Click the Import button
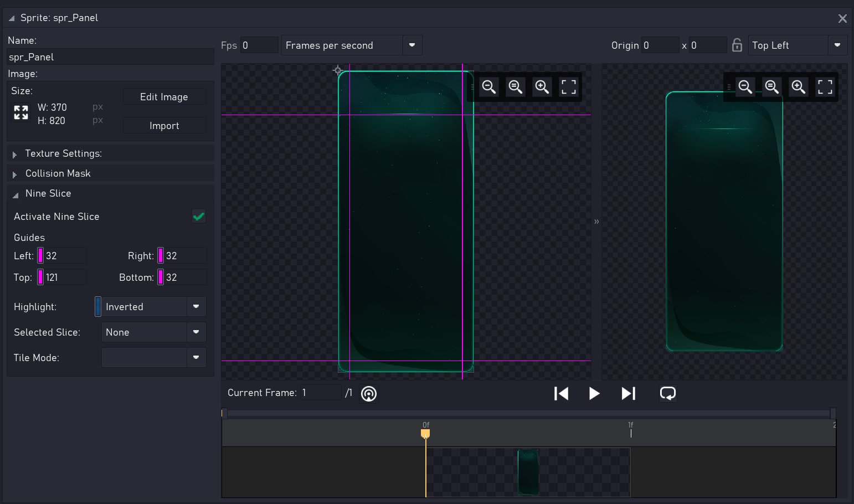 tap(164, 126)
